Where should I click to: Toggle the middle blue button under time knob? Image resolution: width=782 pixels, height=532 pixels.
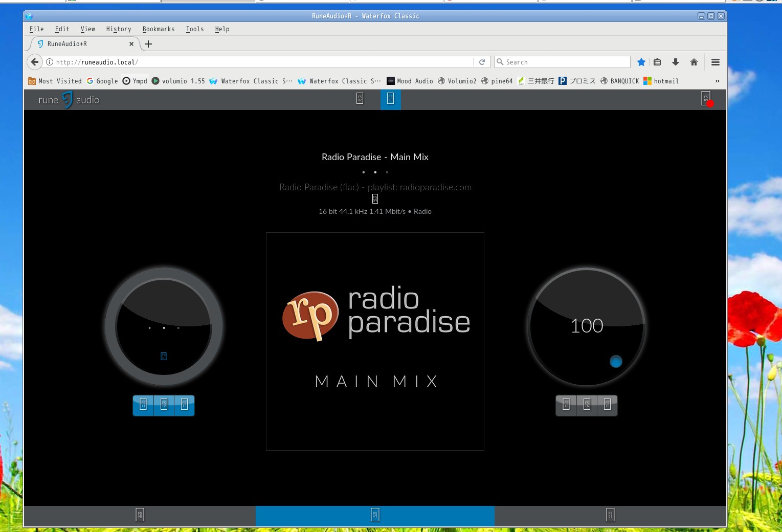click(x=164, y=405)
